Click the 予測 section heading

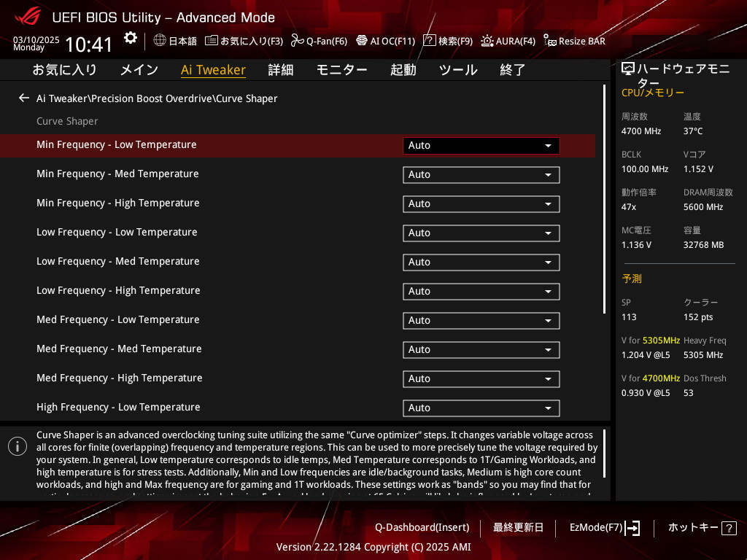pyautogui.click(x=631, y=279)
